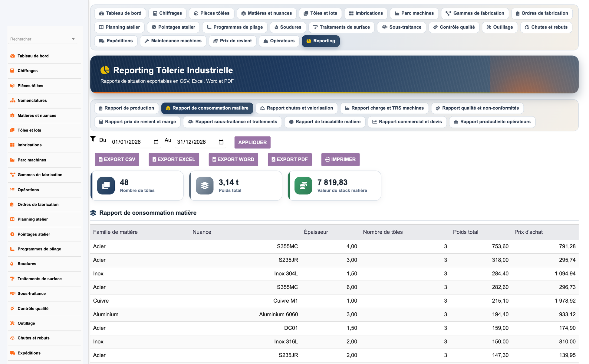Switch to Maintenance machines tab
The width and height of the screenshot is (589, 364).
(173, 41)
